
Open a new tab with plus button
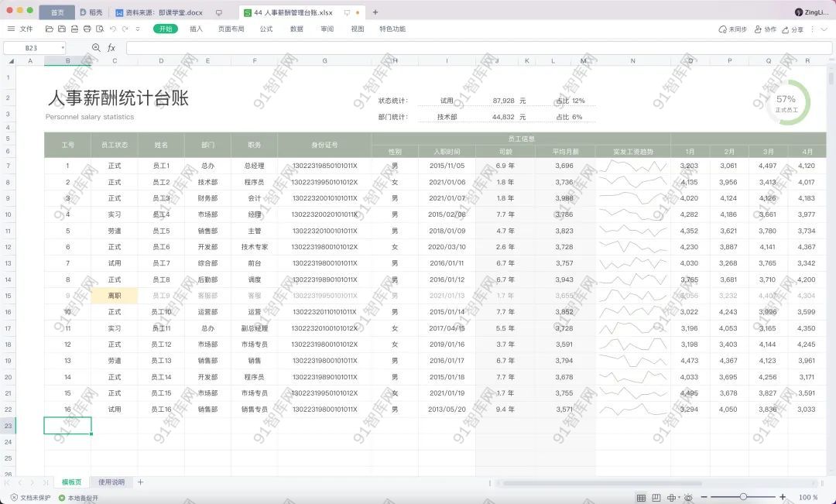click(375, 12)
